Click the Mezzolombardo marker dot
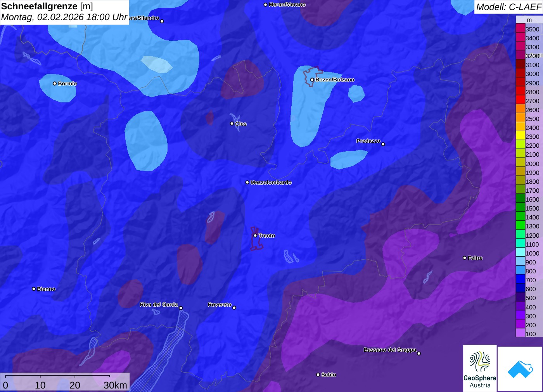The width and height of the screenshot is (543, 392). 247,182
